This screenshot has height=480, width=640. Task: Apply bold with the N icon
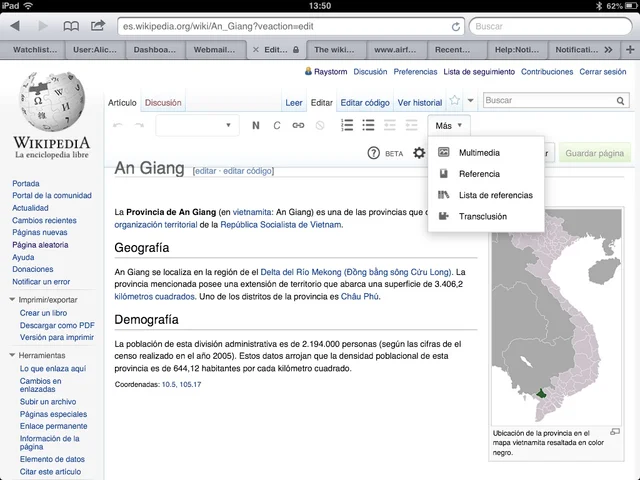click(256, 125)
